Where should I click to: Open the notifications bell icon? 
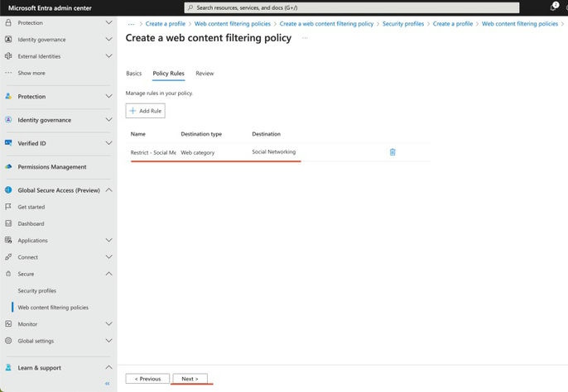[x=553, y=7]
